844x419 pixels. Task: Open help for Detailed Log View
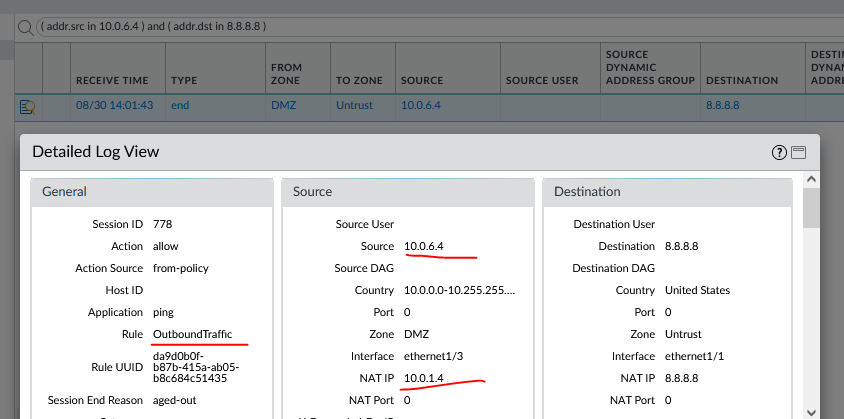tap(779, 152)
